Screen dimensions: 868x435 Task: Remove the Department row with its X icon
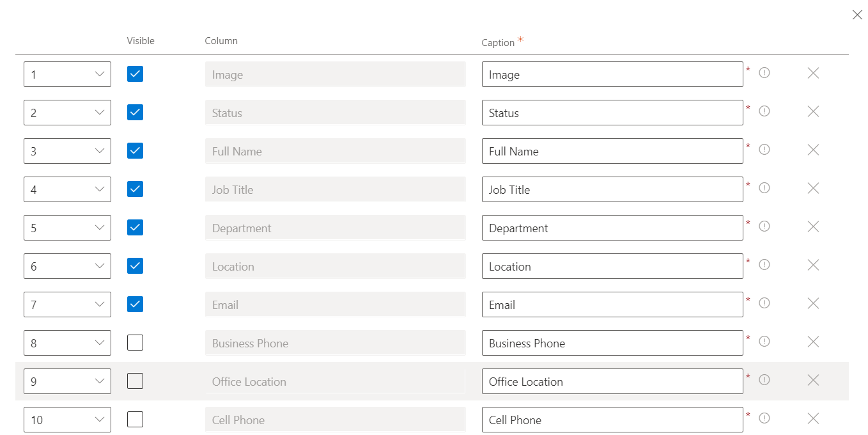(x=813, y=226)
